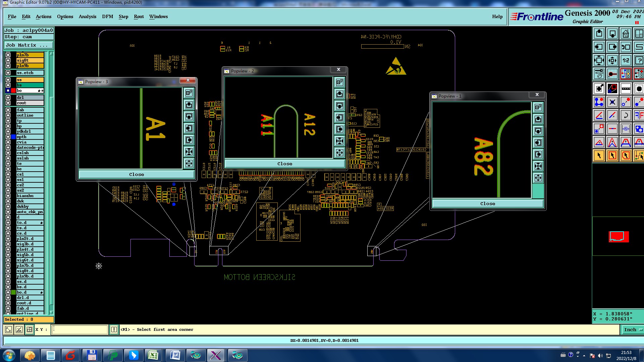Click the dimension measurement tool icon

(626, 129)
